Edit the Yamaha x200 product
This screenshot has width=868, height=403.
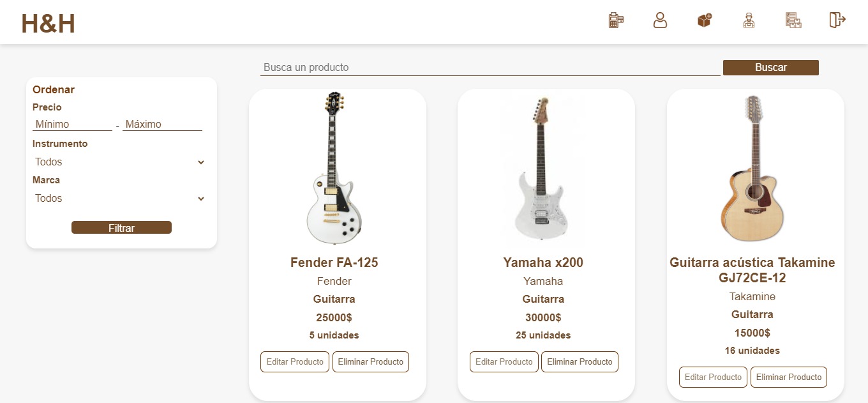tap(504, 361)
